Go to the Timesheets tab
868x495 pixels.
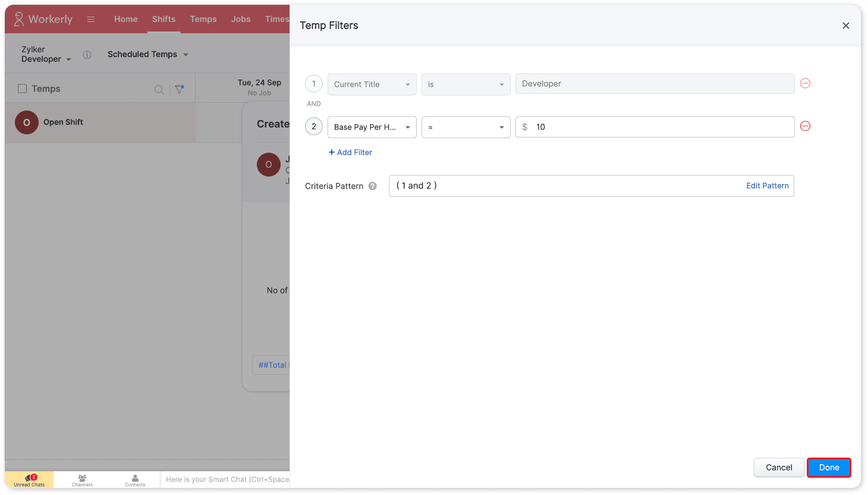pyautogui.click(x=276, y=19)
